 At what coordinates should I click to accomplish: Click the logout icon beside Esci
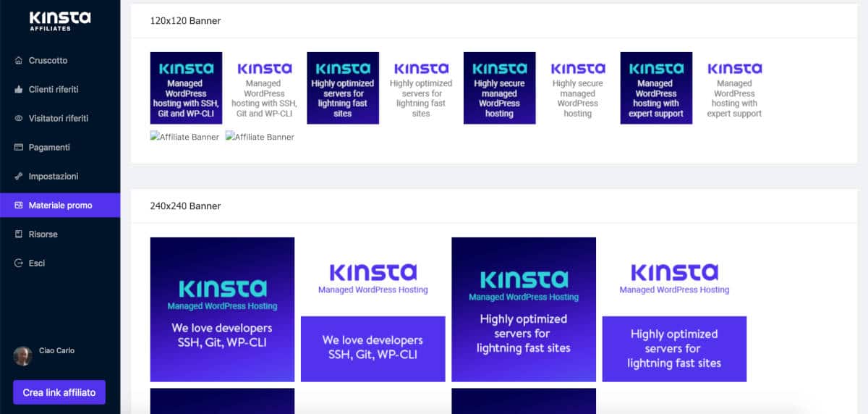pos(19,263)
